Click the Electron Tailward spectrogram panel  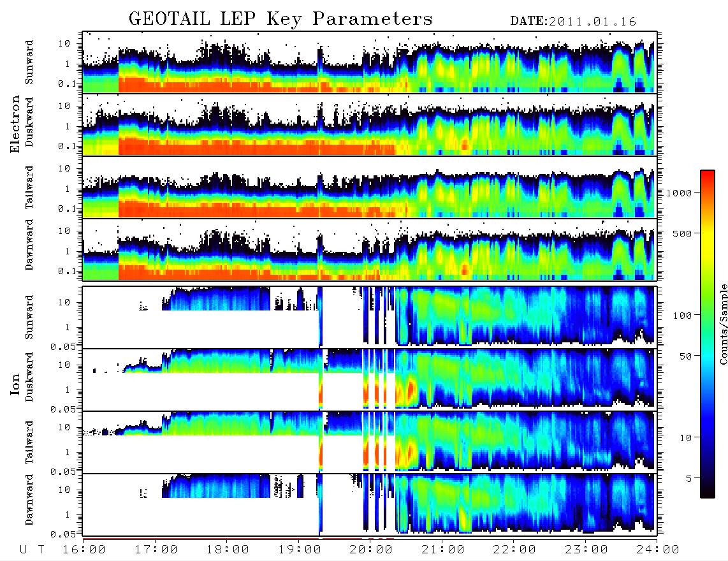pos(370,187)
